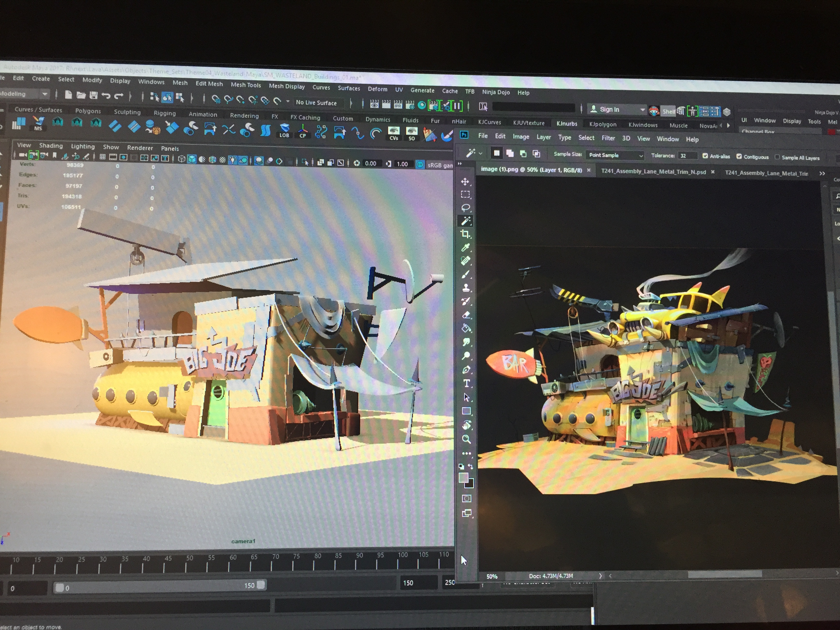Open the Point Sample dropdown
The image size is (840, 630).
pyautogui.click(x=615, y=155)
